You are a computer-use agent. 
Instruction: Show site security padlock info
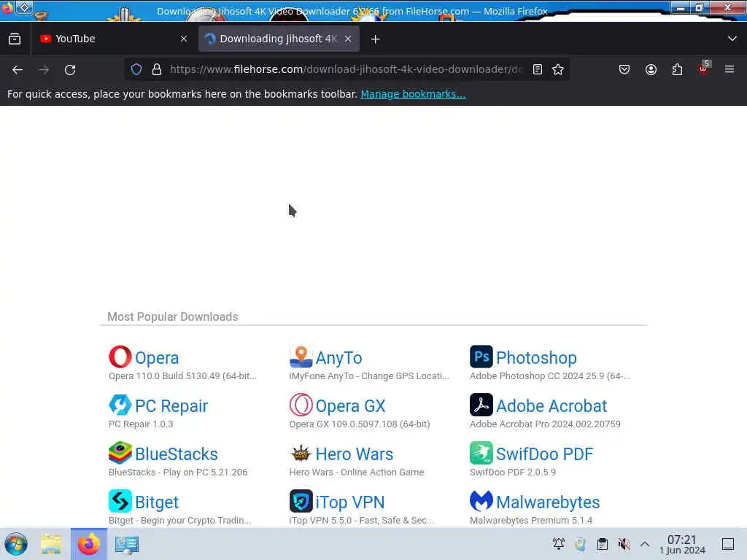tap(157, 69)
